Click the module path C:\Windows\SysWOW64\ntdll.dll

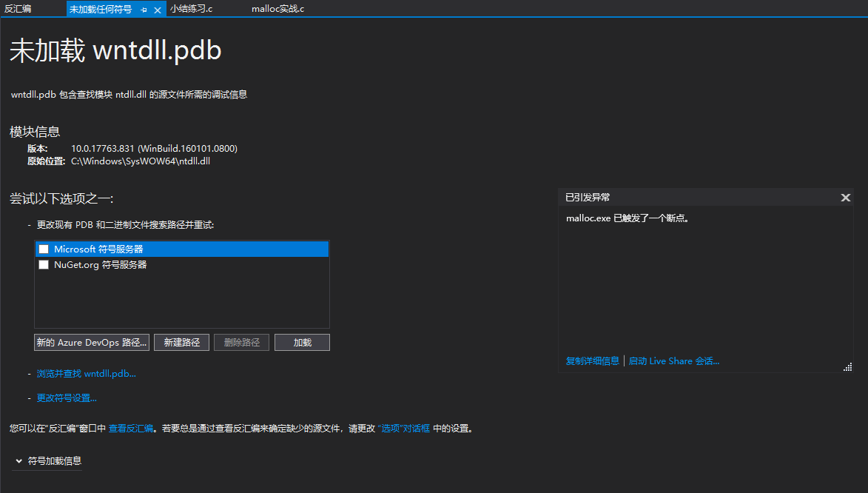point(141,161)
